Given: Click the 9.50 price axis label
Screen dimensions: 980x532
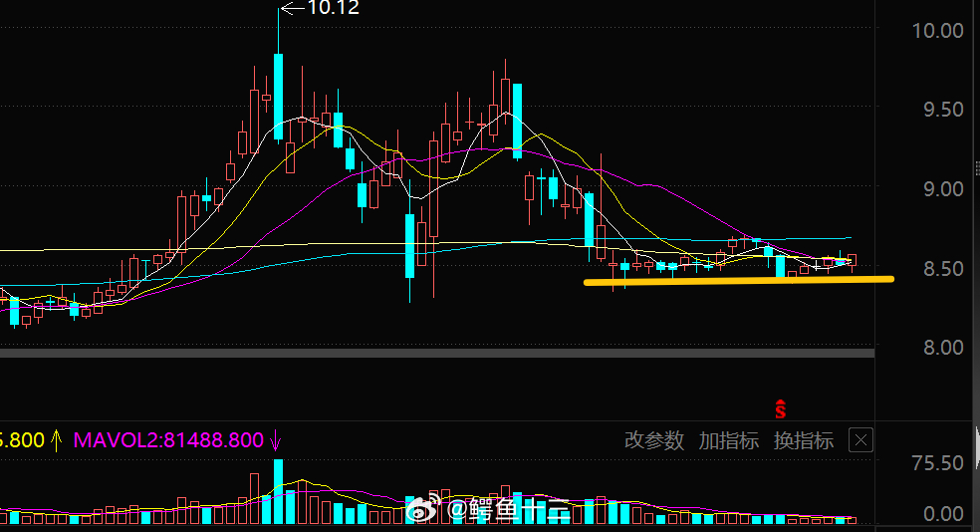Looking at the screenshot, I should coord(943,110).
